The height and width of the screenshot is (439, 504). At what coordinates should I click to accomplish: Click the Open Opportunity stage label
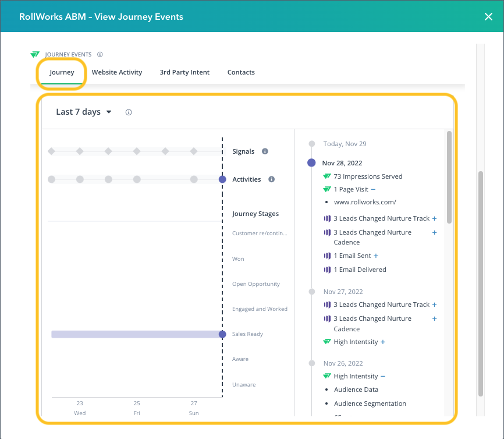(x=256, y=284)
